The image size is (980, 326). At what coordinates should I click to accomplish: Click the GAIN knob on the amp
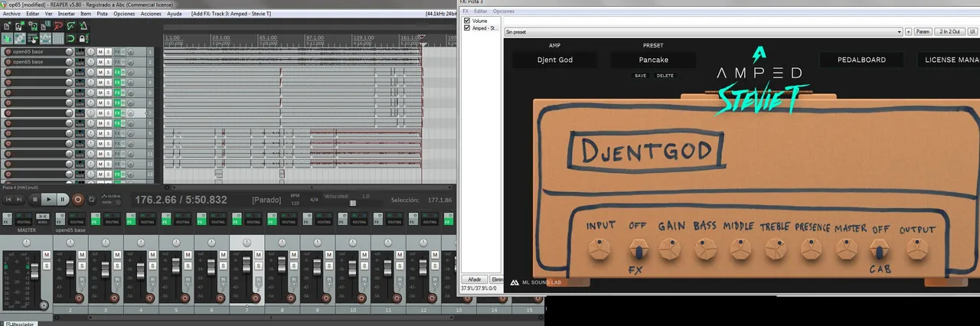tap(671, 249)
